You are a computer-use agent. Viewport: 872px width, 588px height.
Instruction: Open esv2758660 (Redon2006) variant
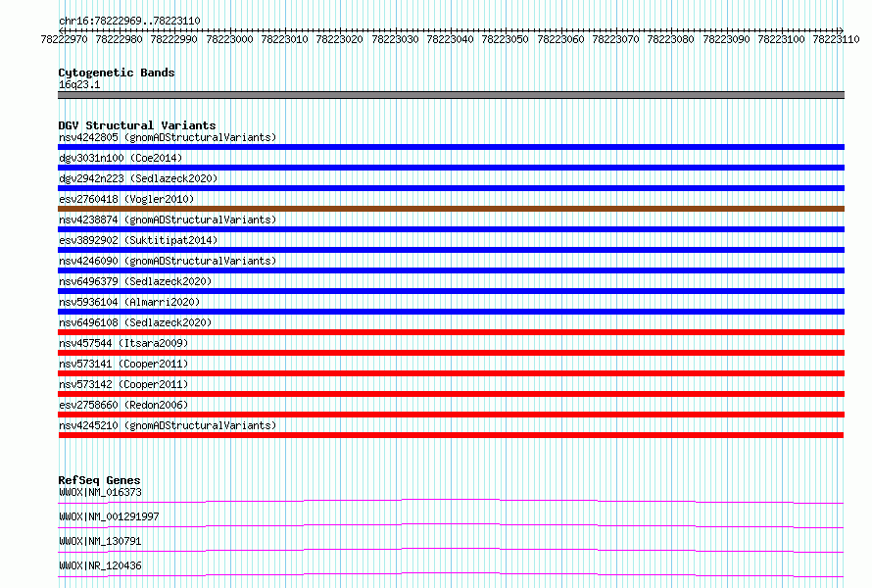pos(123,405)
